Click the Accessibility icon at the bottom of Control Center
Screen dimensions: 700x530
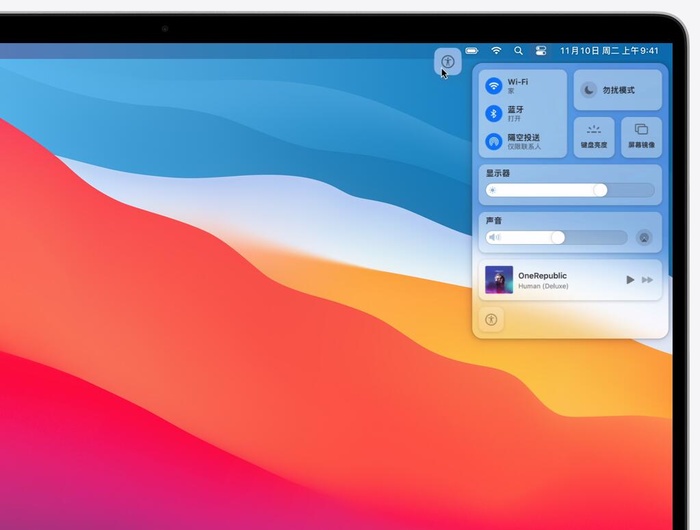pyautogui.click(x=491, y=319)
